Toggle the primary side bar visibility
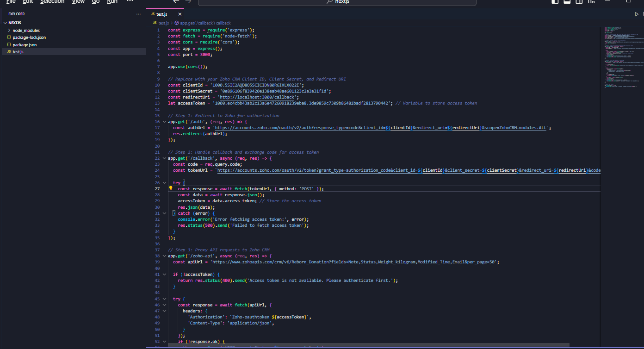Image resolution: width=644 pixels, height=349 pixels. coord(555,2)
